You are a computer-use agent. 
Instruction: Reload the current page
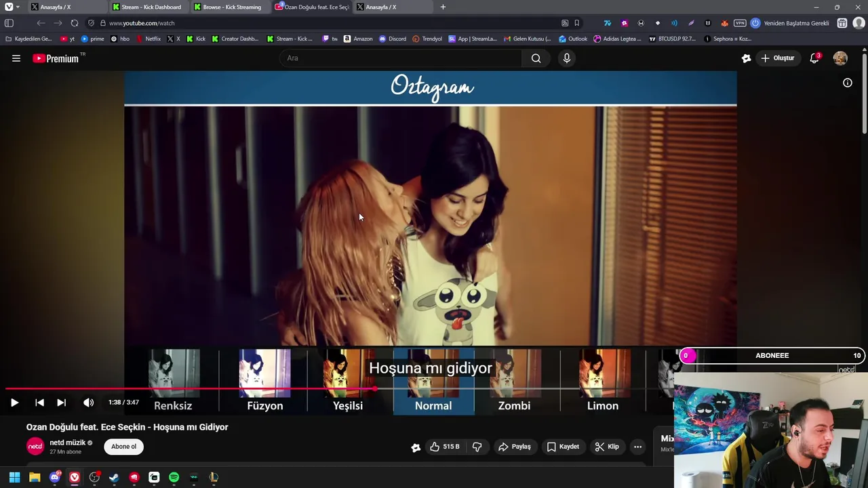point(75,23)
